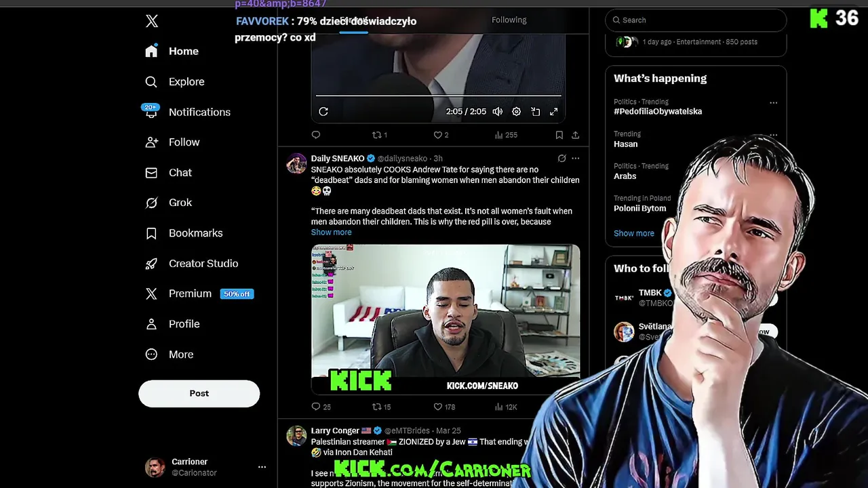This screenshot has width=868, height=488.
Task: Repost the Daily SNEAKO post
Action: click(x=382, y=407)
